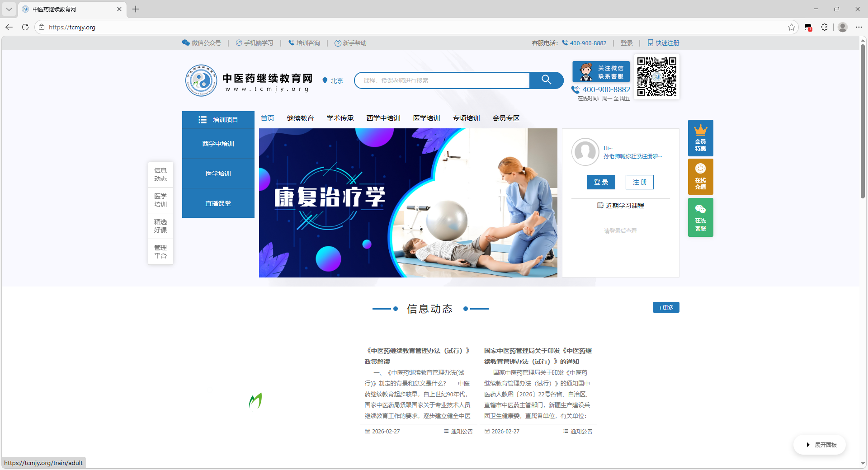Open the browser tab list chevron
The width and height of the screenshot is (868, 470).
coord(9,9)
